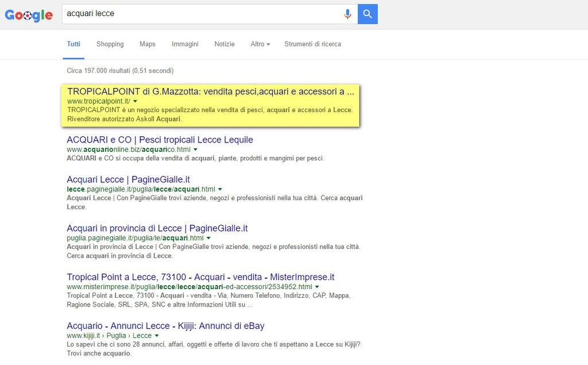The image size is (588, 365).
Task: Expand arrow next to lecce.paginegialle.it URL
Action: (x=220, y=189)
